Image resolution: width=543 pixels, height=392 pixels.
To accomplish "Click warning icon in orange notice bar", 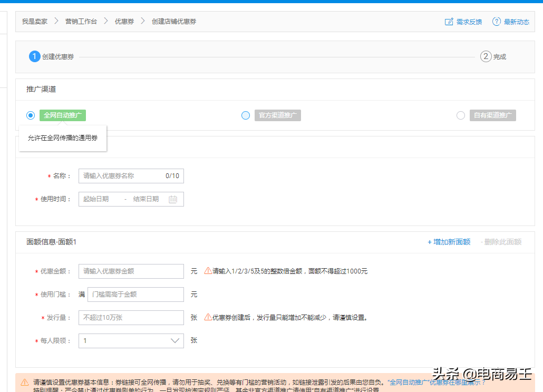I will click(25, 383).
